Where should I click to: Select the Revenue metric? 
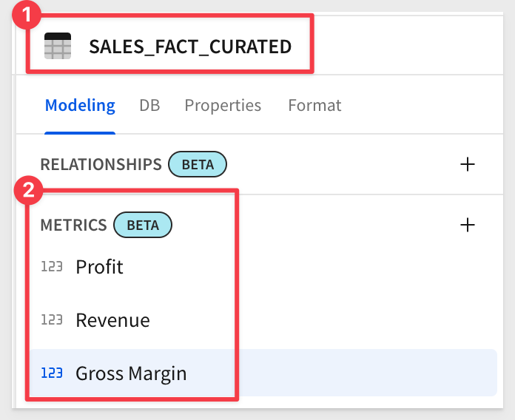(x=112, y=320)
